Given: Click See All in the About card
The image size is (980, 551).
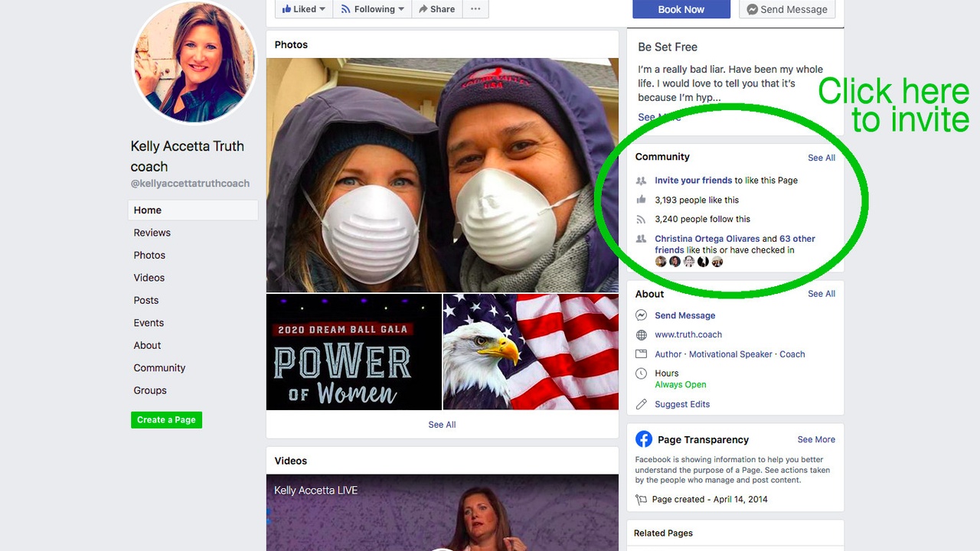Looking at the screenshot, I should click(x=822, y=294).
